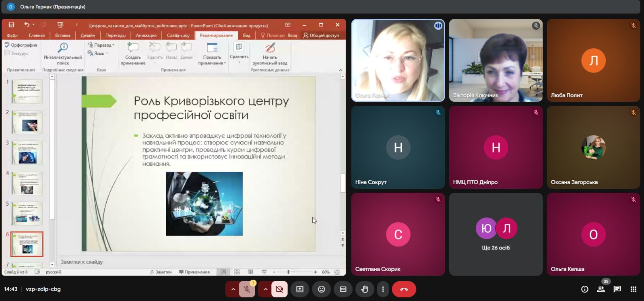Click Создать примечание button in ribbon
The image size is (644, 301).
(x=133, y=54)
